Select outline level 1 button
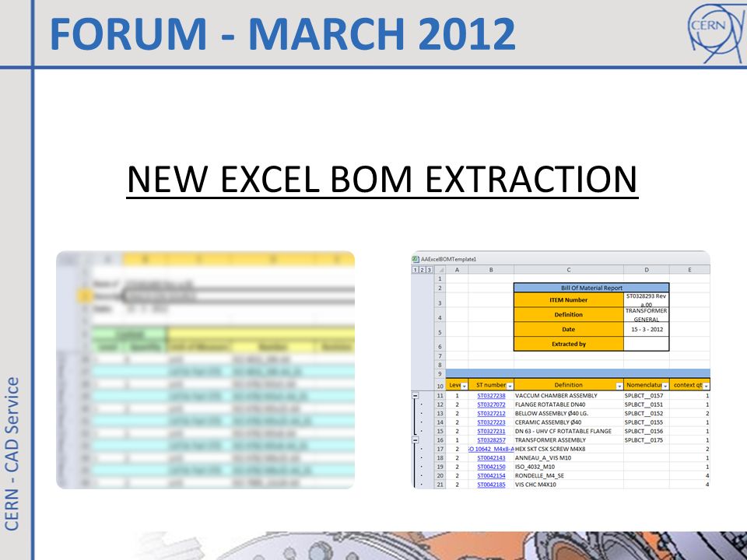This screenshot has height=560, width=747. pyautogui.click(x=415, y=270)
